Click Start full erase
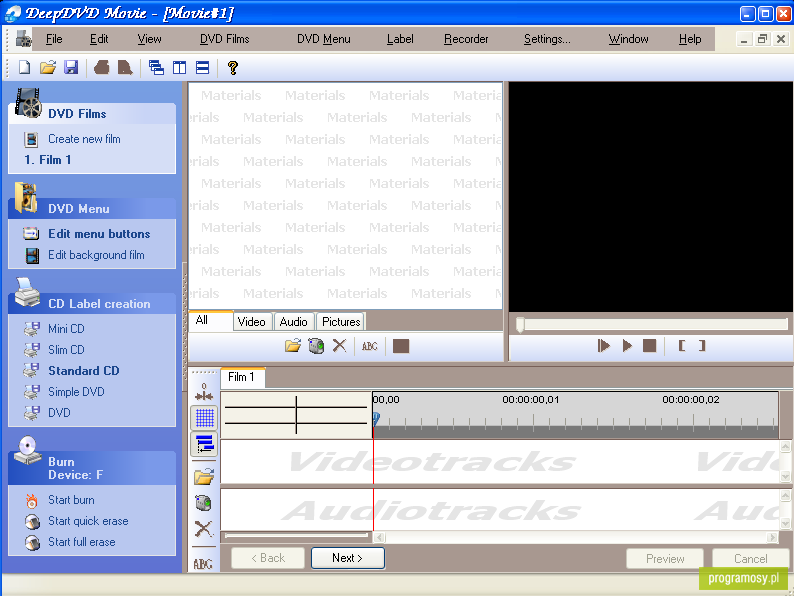The width and height of the screenshot is (794, 596). click(82, 542)
